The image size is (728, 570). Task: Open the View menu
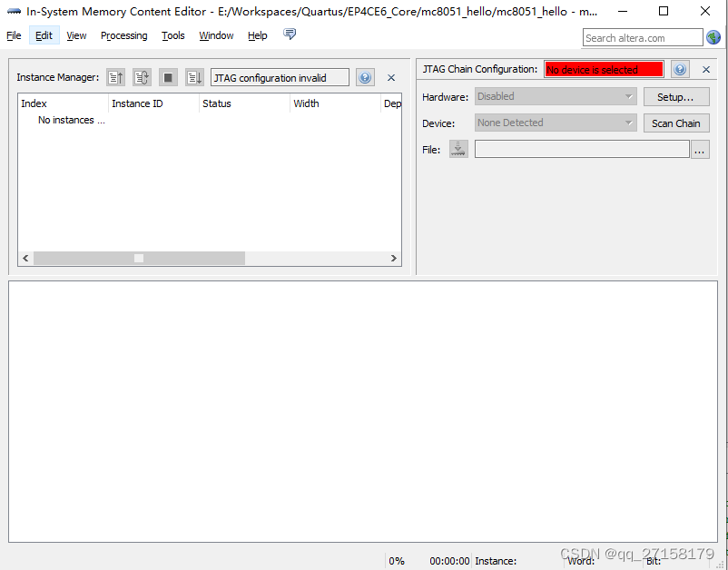click(x=76, y=35)
